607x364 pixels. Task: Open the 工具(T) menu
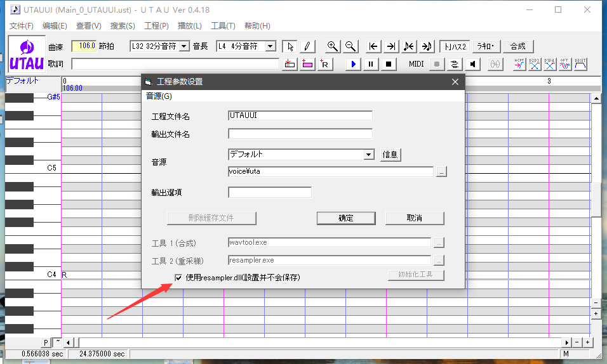pos(223,26)
